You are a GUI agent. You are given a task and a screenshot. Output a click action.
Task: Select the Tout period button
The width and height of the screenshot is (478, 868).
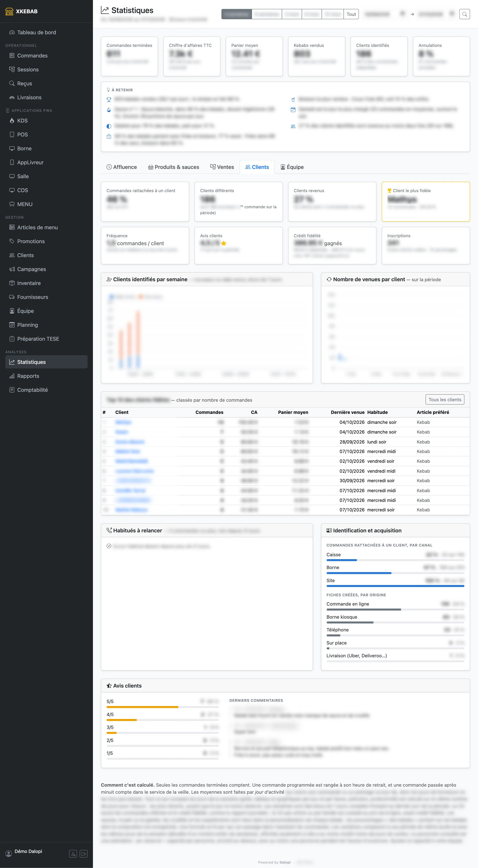tap(351, 14)
